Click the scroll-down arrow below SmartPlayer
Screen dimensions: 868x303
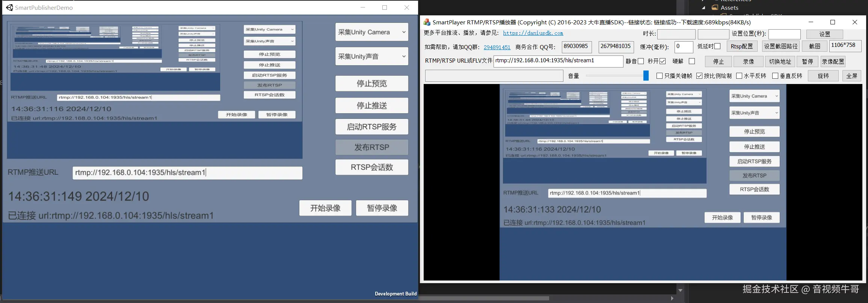680,290
